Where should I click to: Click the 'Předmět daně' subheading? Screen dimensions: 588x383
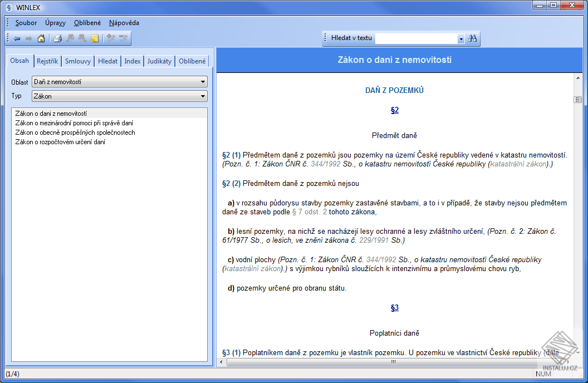point(394,136)
